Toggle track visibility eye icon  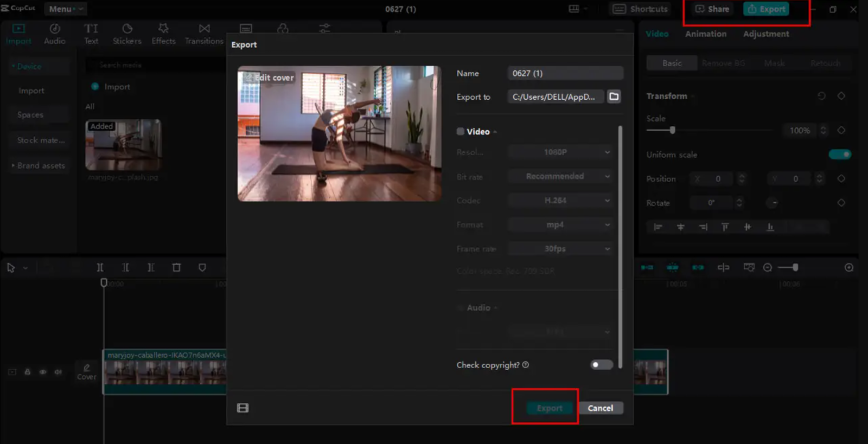click(x=42, y=372)
